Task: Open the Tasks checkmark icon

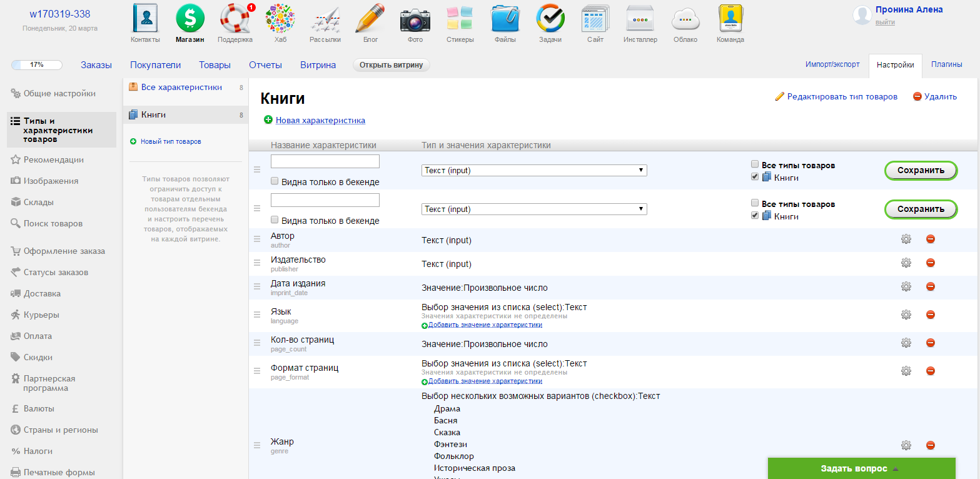Action: [x=550, y=19]
